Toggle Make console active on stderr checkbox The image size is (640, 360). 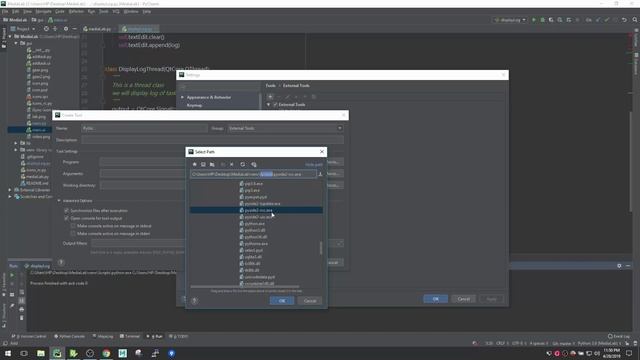click(x=73, y=234)
